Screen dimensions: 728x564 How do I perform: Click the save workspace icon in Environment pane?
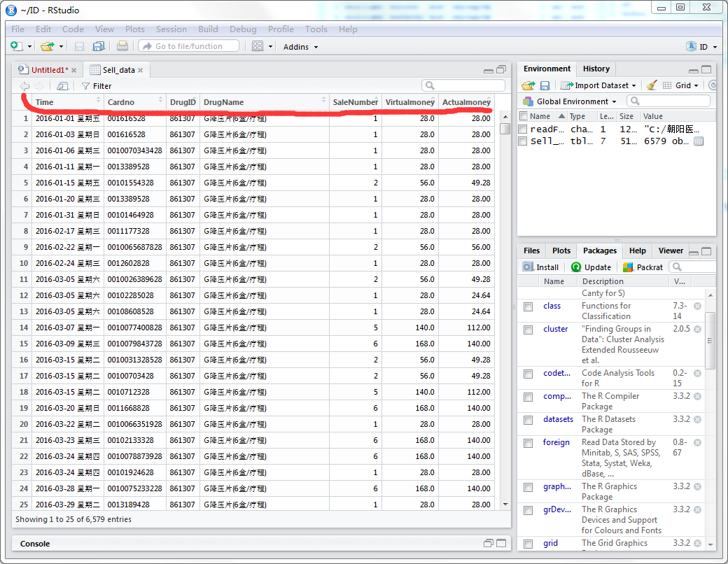pyautogui.click(x=545, y=85)
